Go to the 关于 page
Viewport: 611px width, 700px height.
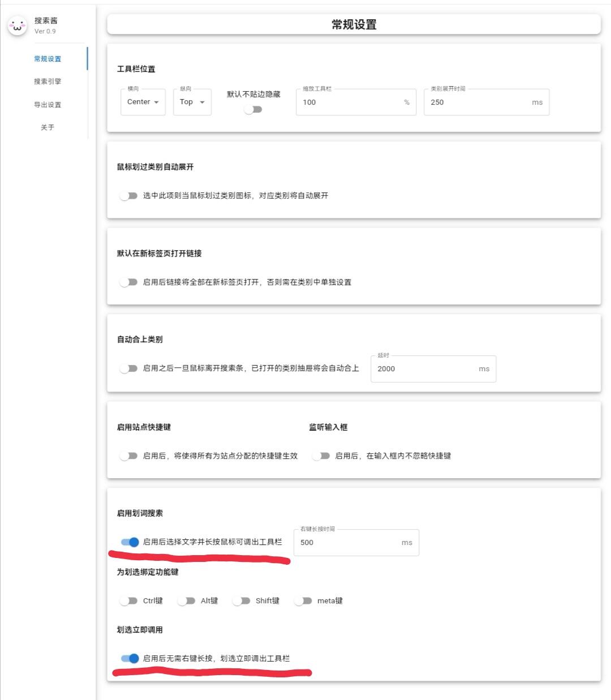(x=48, y=127)
